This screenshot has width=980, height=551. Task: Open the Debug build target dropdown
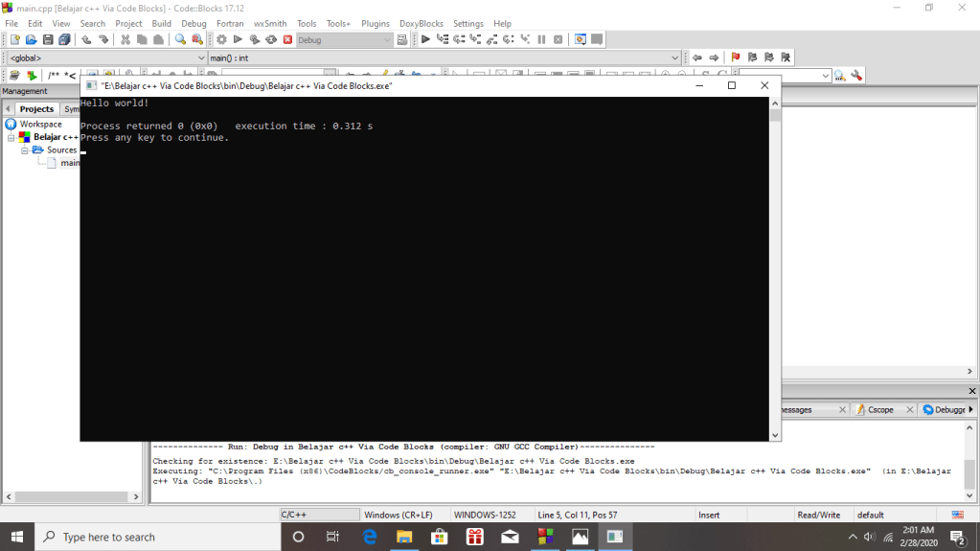(x=345, y=40)
